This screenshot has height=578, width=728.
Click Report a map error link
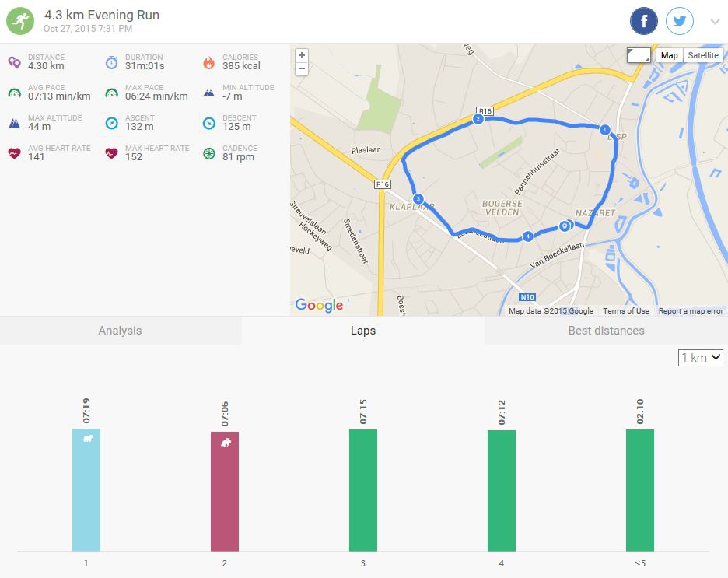(x=691, y=311)
